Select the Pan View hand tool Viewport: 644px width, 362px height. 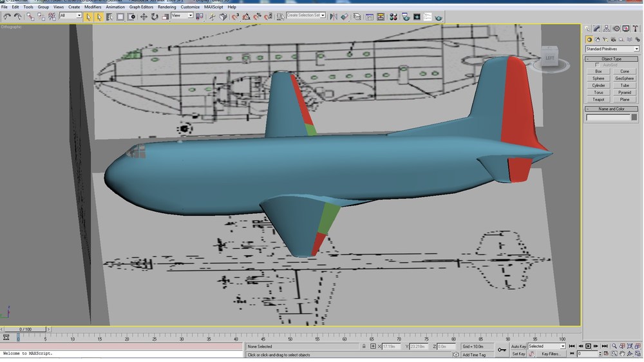coord(622,354)
